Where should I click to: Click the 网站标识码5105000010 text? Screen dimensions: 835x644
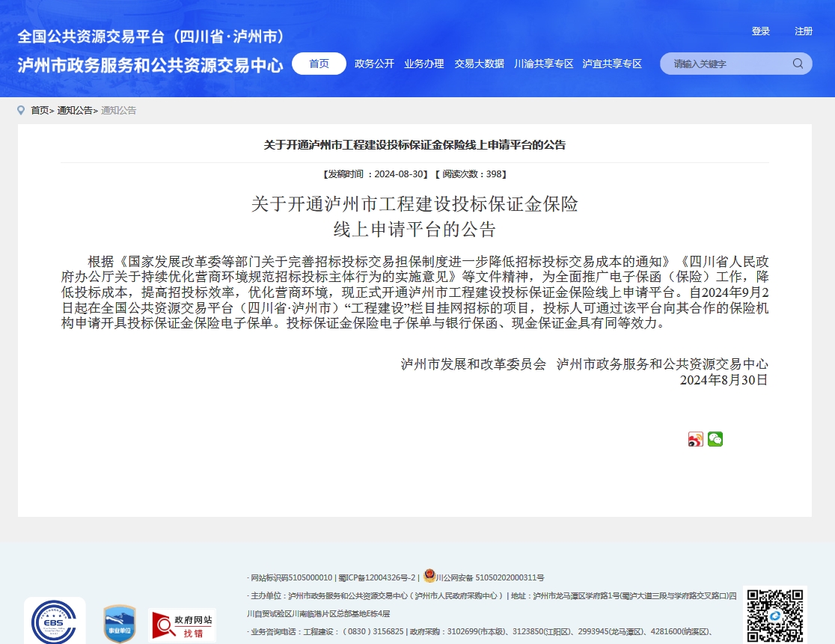(x=291, y=577)
